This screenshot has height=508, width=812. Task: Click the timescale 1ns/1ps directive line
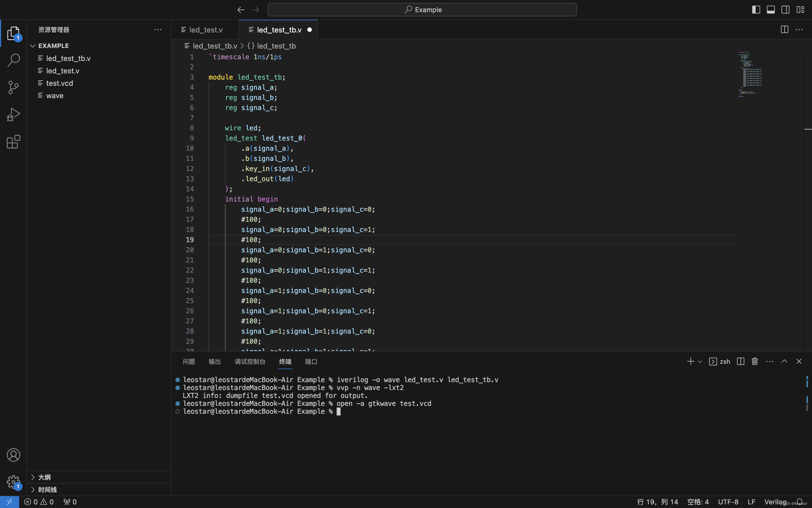tap(245, 57)
